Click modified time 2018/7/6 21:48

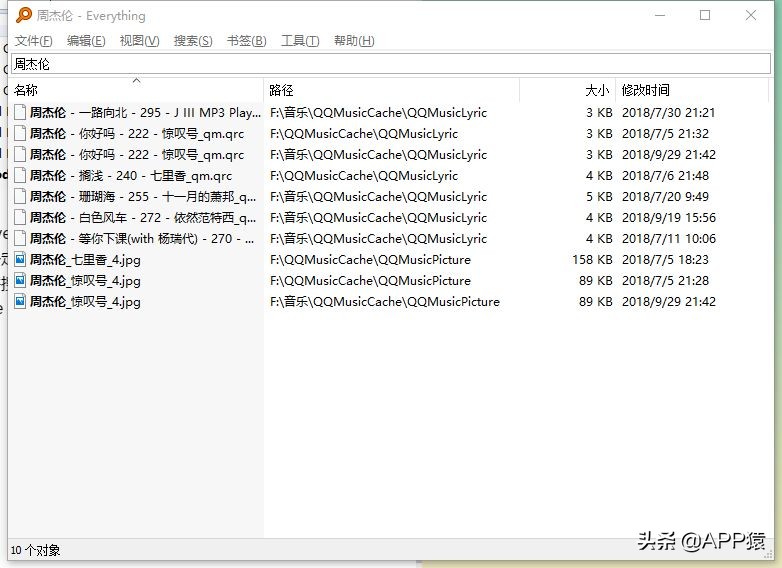(x=665, y=176)
